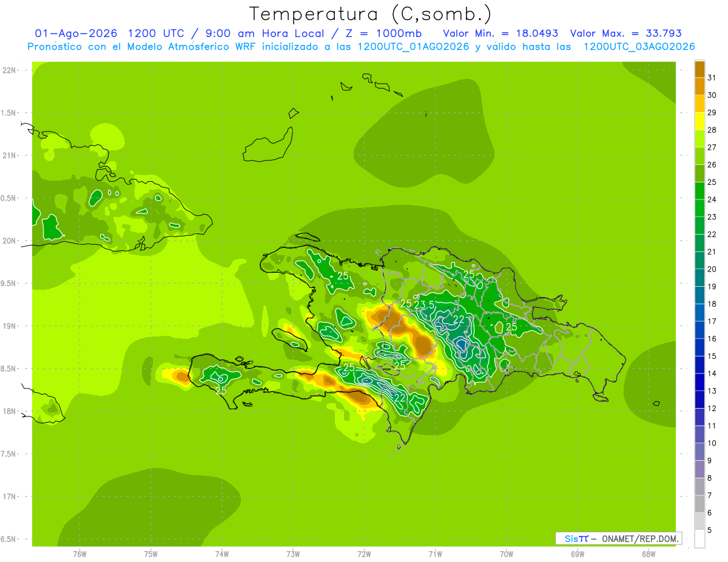This screenshot has width=728, height=562.
Task: Click the legend color band between 24 and 25
Action: pos(699,190)
